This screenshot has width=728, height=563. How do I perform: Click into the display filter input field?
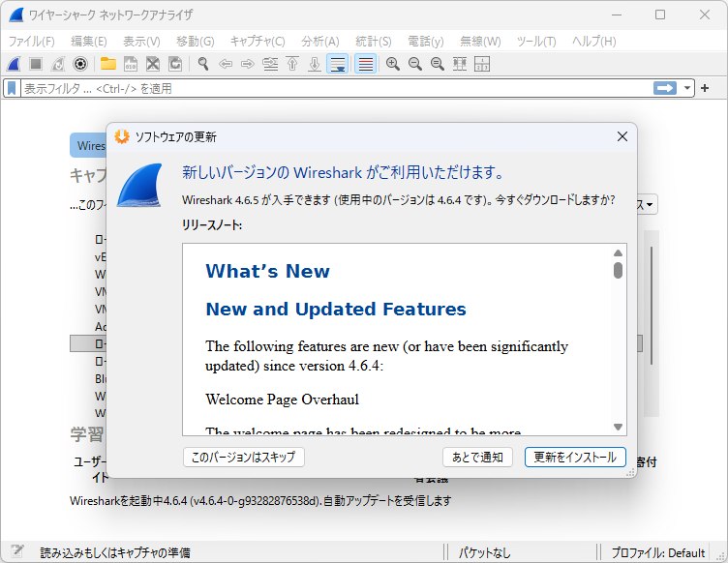[337, 88]
